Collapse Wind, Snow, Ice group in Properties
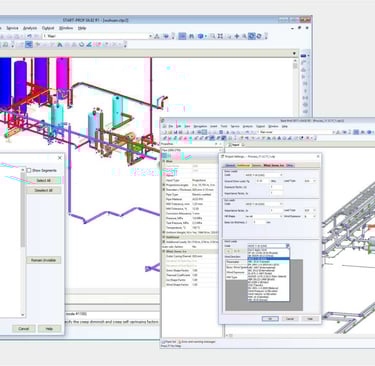The image size is (375, 366). click(x=164, y=252)
